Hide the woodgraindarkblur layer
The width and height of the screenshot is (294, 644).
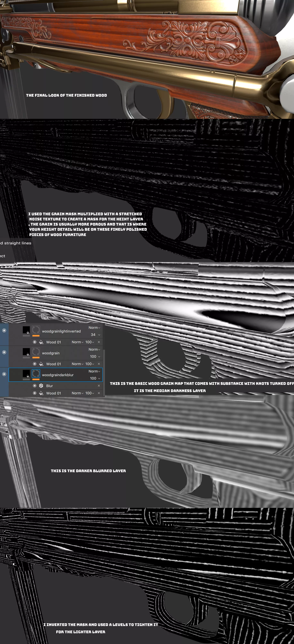(4, 374)
